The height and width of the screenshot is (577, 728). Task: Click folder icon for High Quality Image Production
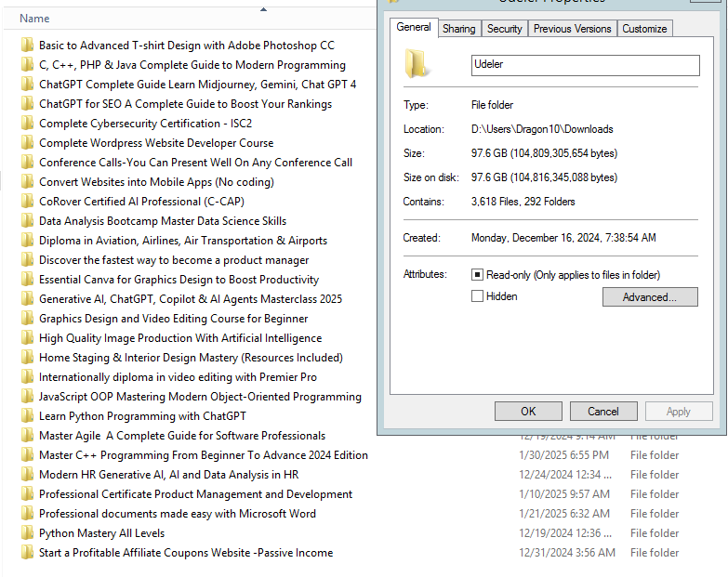tap(27, 337)
